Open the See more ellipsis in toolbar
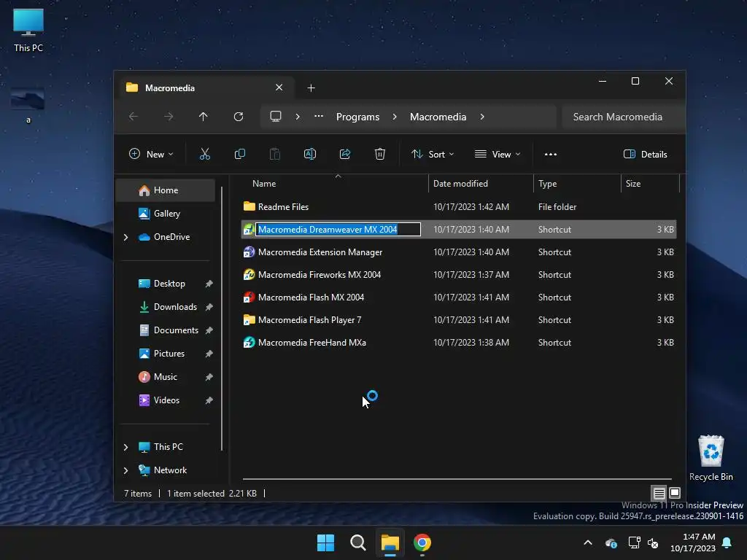Image resolution: width=747 pixels, height=560 pixels. (x=551, y=155)
